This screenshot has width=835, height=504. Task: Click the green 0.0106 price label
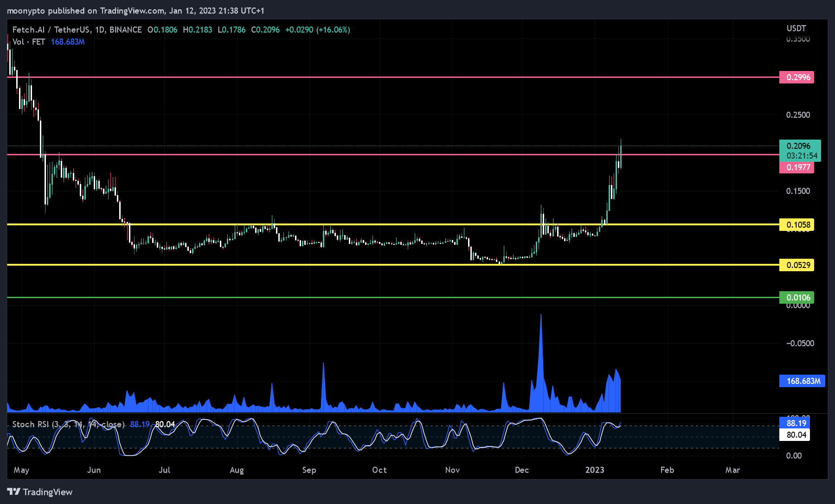[796, 298]
